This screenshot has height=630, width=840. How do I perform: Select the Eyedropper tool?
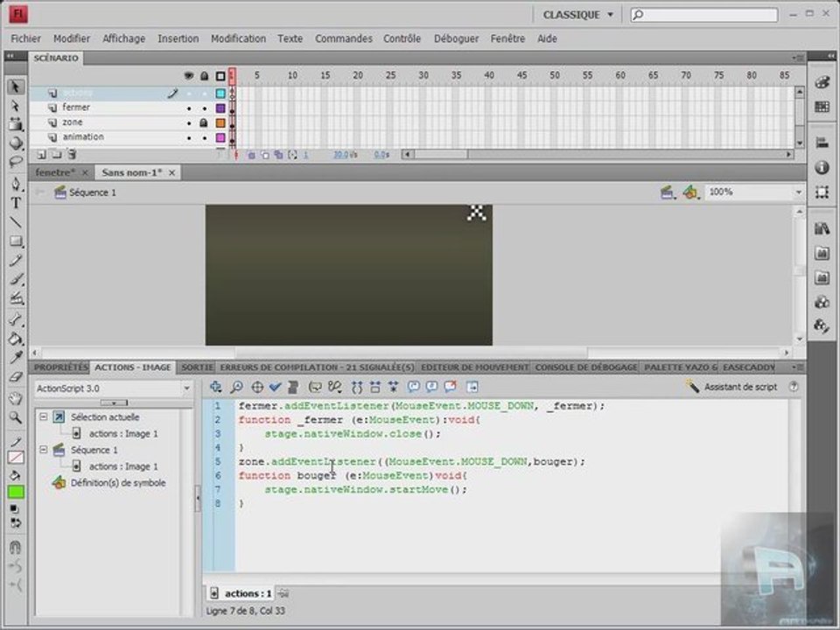pos(16,357)
